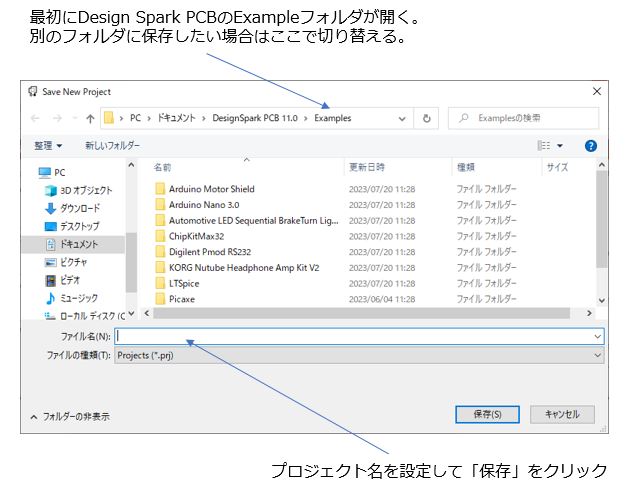Viewport: 634px width, 495px height.
Task: Select the LTSpice folder in file list
Action: pyautogui.click(x=184, y=283)
